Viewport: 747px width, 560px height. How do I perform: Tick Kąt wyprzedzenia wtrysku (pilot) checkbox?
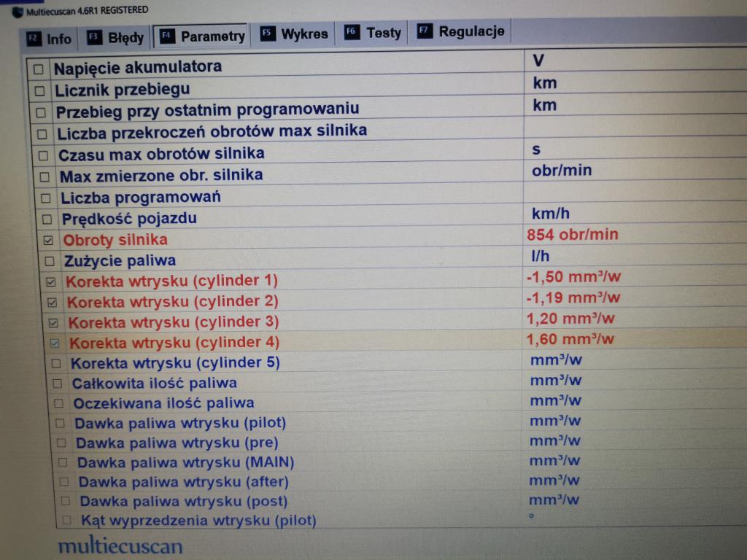coord(67,520)
